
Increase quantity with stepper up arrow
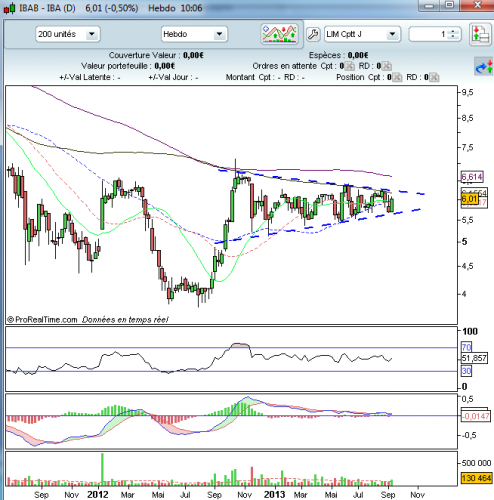pyautogui.click(x=453, y=31)
